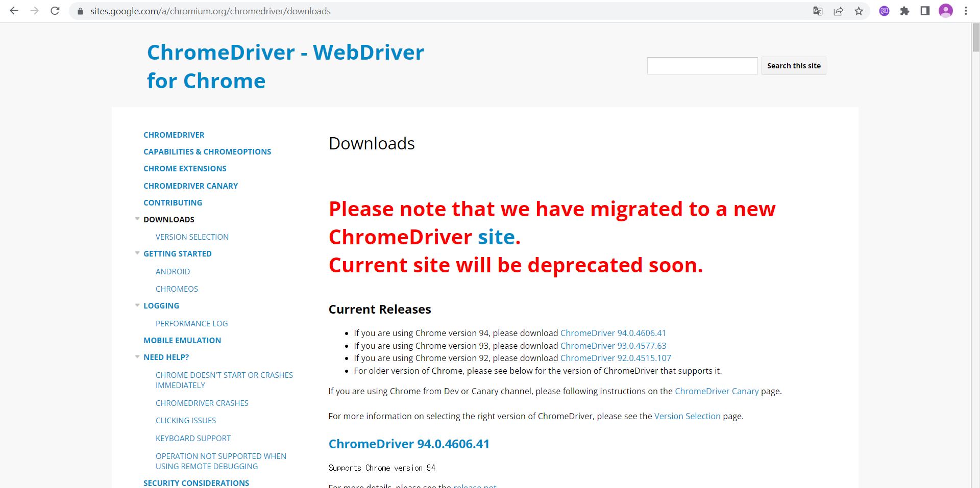Screen dimensions: 980x488
Task: Collapse the Need Help? sidebar section
Action: click(137, 357)
